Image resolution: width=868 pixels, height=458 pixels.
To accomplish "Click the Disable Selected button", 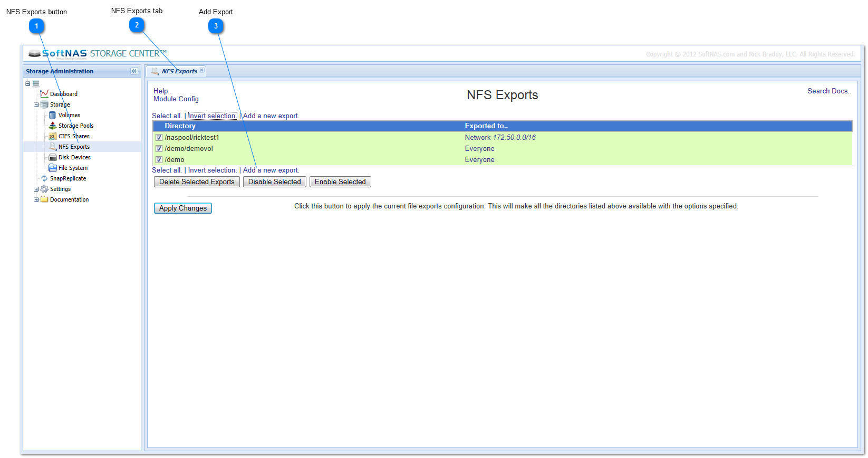I will click(275, 182).
